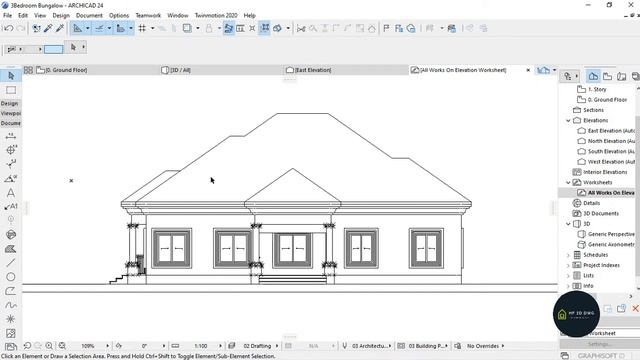Expand the Viewpoint toolbox group
This screenshot has height=360, width=640.
11,113
